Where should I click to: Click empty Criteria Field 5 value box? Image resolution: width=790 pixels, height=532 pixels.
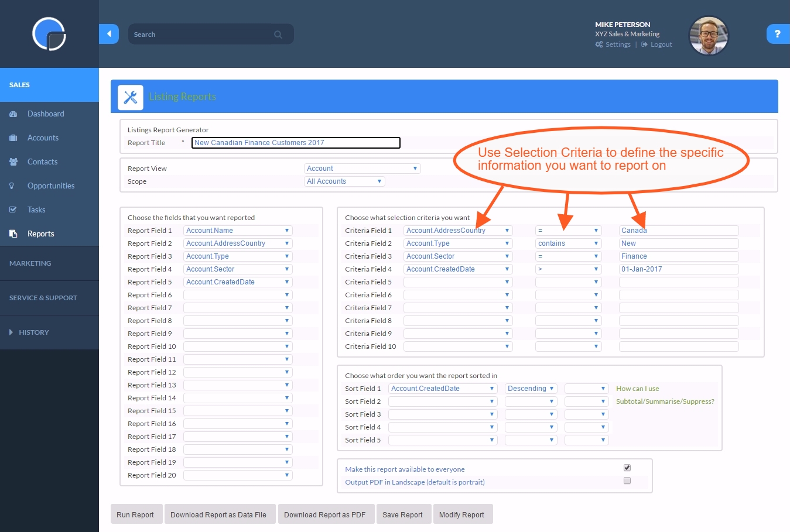coord(679,282)
